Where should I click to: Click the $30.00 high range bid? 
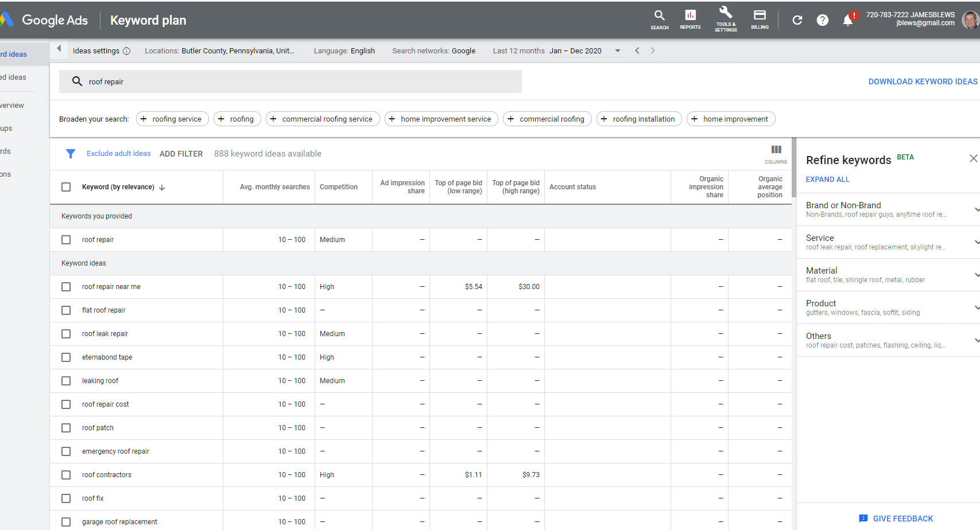[529, 287]
